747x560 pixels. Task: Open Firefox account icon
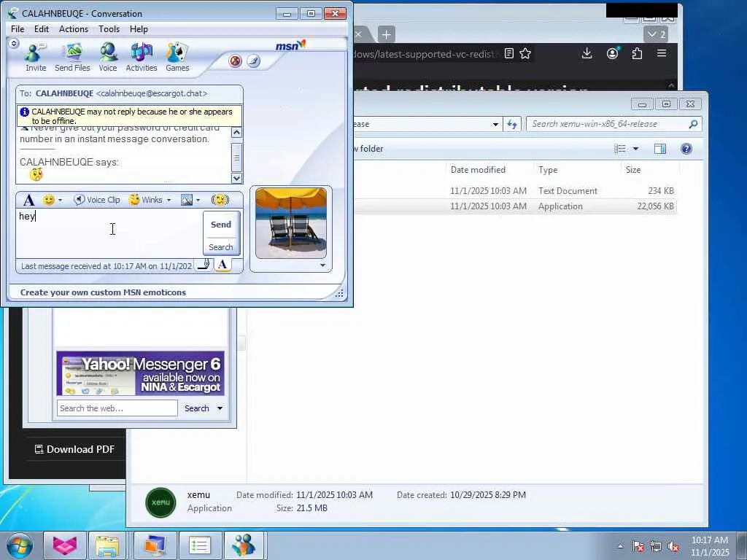click(x=613, y=53)
